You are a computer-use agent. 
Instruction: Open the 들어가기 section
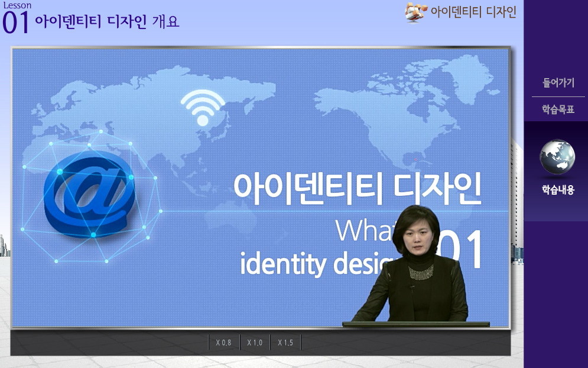click(558, 83)
